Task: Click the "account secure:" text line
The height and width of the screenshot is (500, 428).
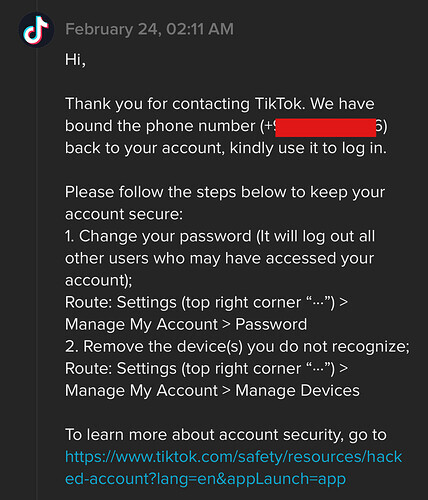Action: pos(124,214)
